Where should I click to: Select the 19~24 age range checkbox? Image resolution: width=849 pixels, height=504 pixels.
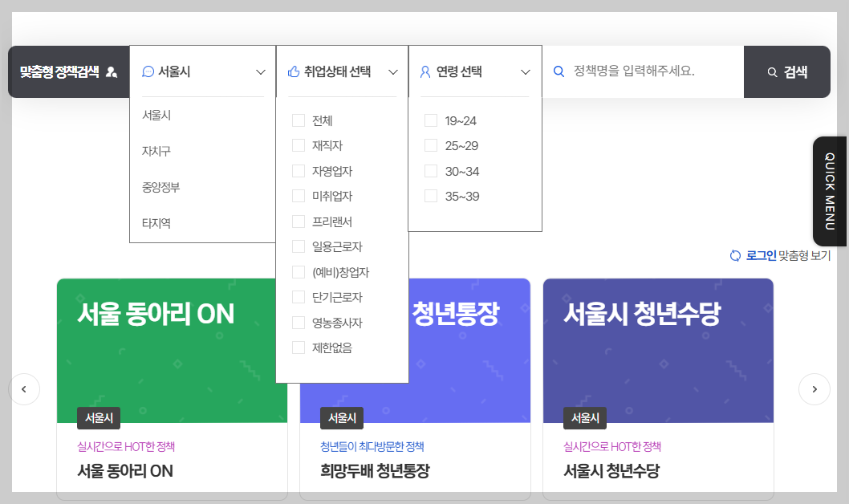click(431, 120)
